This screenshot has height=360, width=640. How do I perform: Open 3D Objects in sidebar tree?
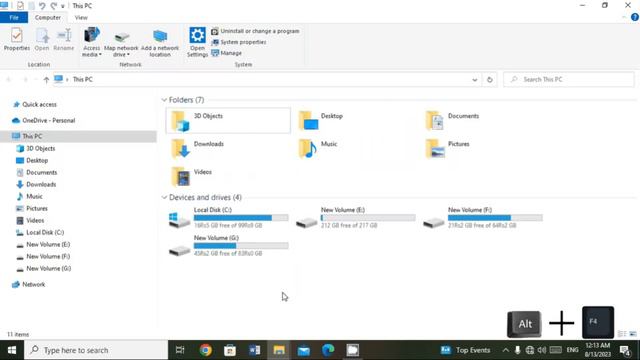pyautogui.click(x=40, y=149)
